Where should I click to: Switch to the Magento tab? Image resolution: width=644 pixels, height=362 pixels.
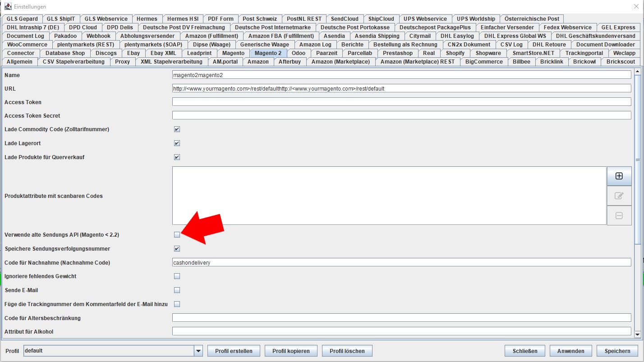(233, 53)
